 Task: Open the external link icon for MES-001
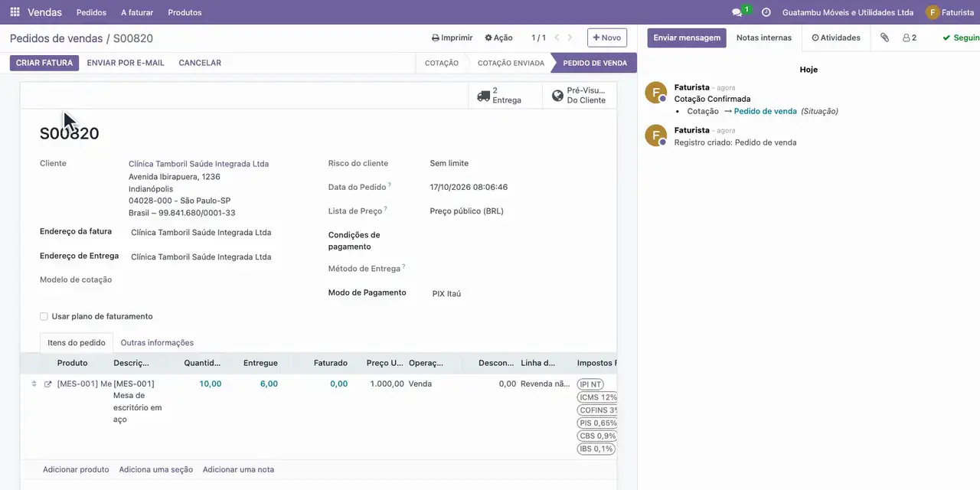coord(48,384)
